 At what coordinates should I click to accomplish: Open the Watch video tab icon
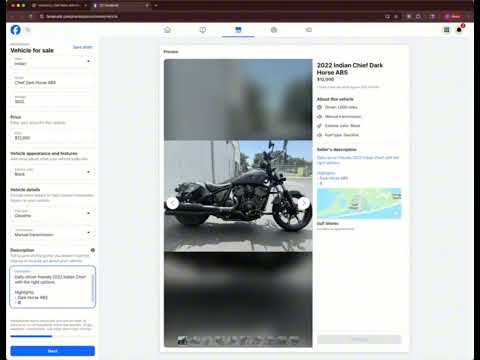(x=203, y=30)
